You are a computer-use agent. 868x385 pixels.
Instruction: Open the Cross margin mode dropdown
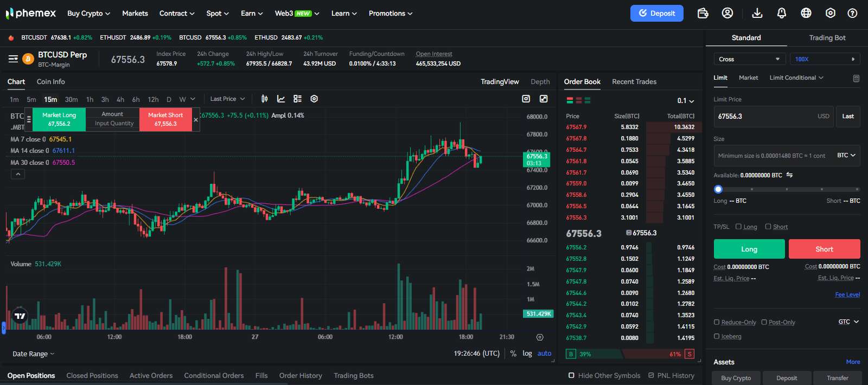[x=749, y=59]
